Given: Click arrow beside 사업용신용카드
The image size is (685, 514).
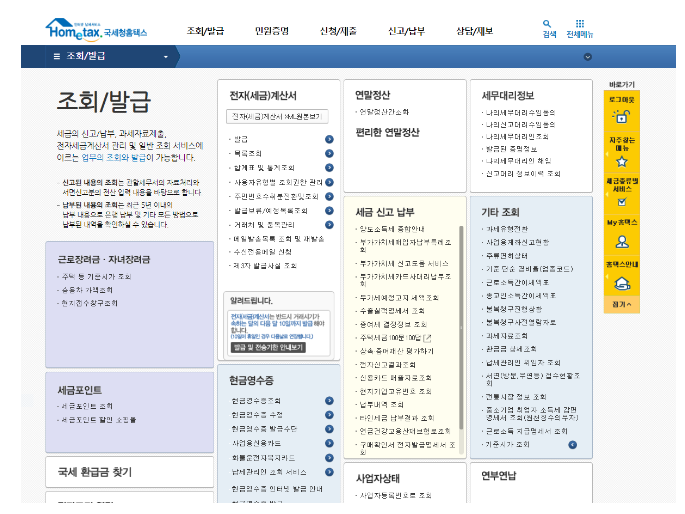Looking at the screenshot, I should pos(329,443).
